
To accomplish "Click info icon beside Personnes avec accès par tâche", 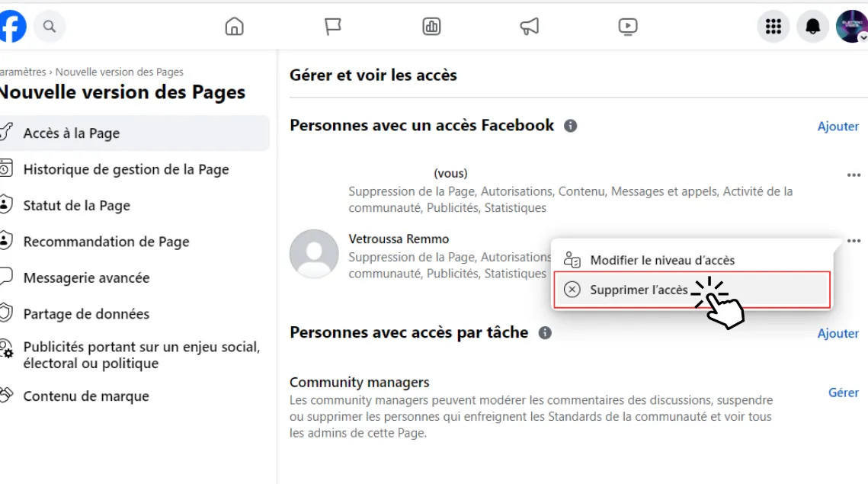I will [545, 333].
